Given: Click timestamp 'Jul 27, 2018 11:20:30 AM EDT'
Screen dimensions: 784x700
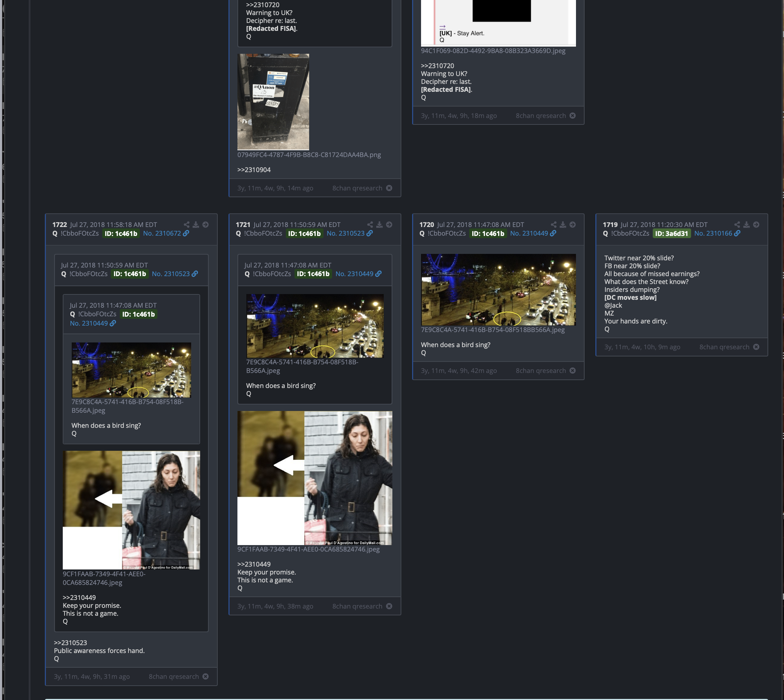Looking at the screenshot, I should tap(664, 224).
